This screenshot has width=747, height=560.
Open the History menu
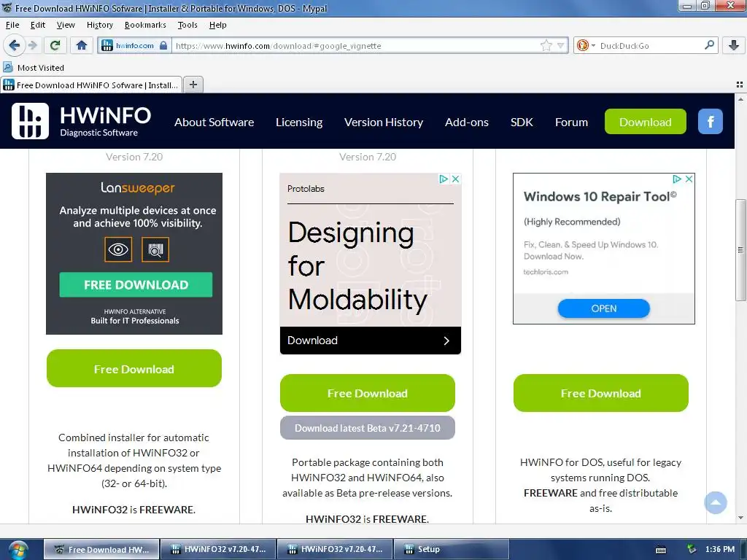tap(99, 25)
